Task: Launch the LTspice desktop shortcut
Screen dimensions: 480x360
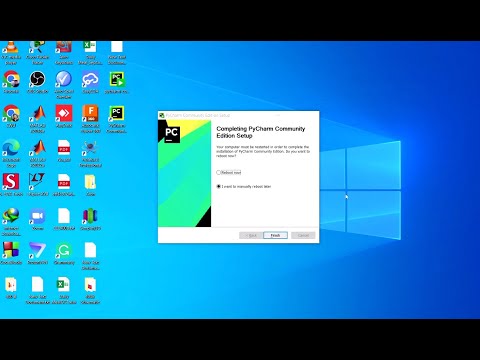Action: point(37,184)
